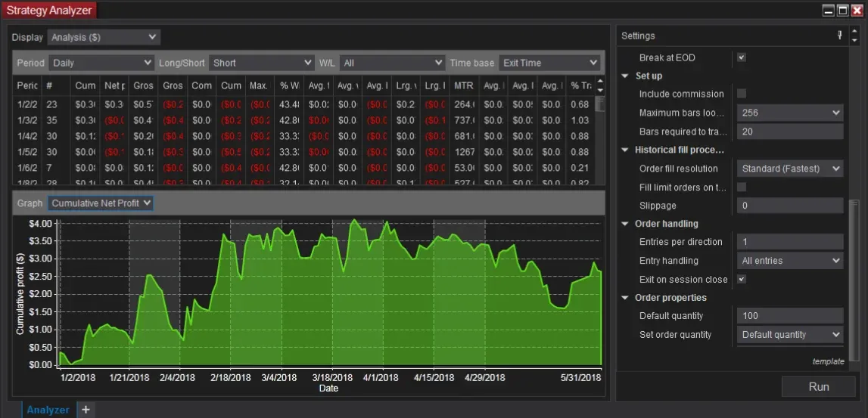Sort by the Period column header
868x418 pixels.
(x=27, y=85)
